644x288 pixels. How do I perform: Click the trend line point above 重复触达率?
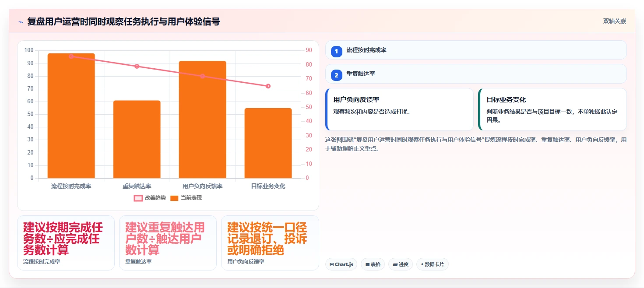tap(137, 66)
